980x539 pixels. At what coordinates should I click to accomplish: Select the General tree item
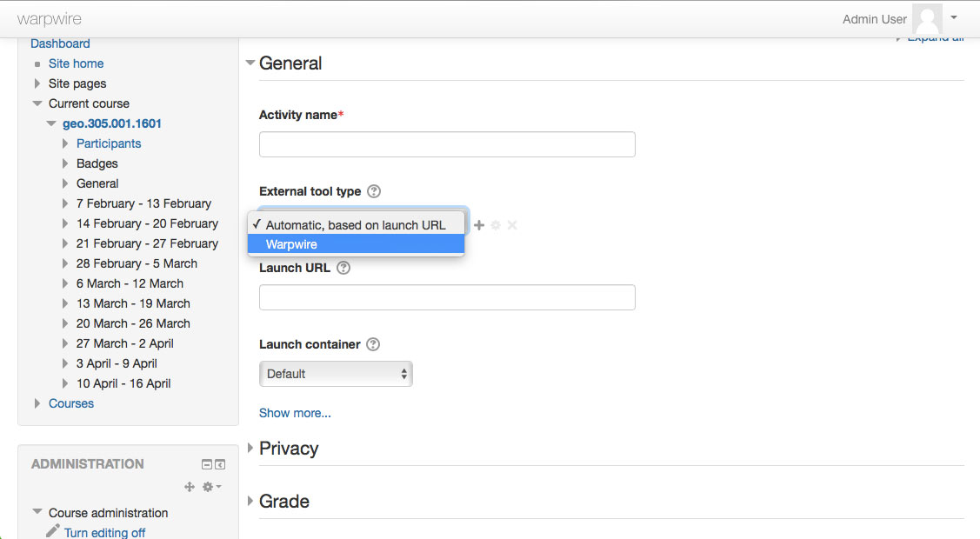(97, 183)
